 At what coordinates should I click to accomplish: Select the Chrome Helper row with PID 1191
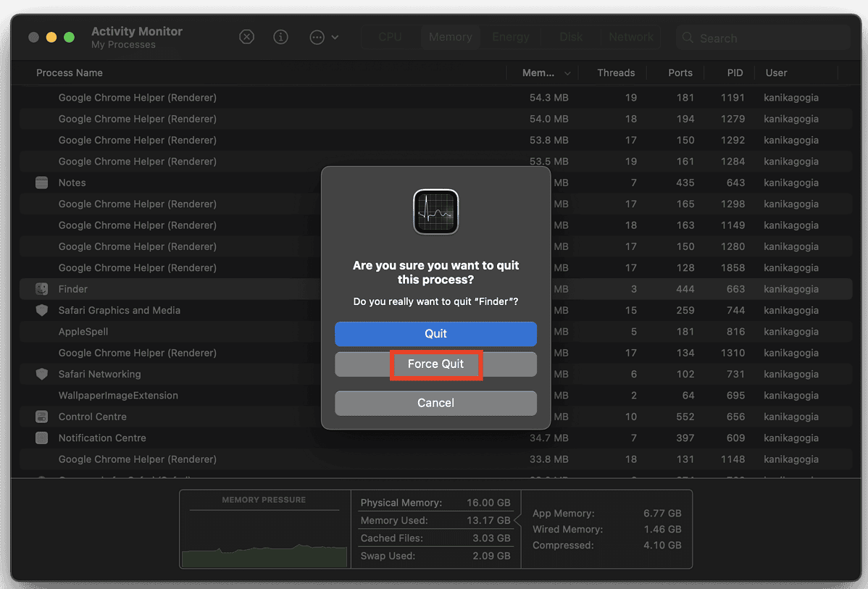pos(435,97)
